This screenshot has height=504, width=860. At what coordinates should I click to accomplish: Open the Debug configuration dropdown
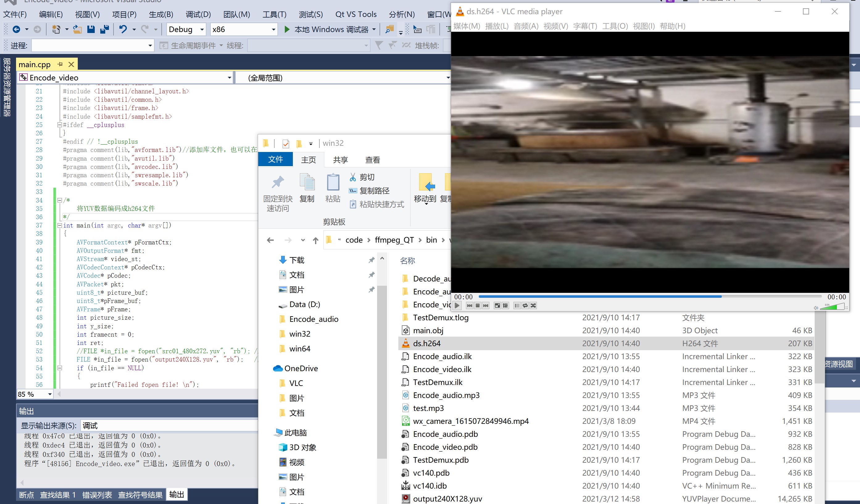coord(202,30)
